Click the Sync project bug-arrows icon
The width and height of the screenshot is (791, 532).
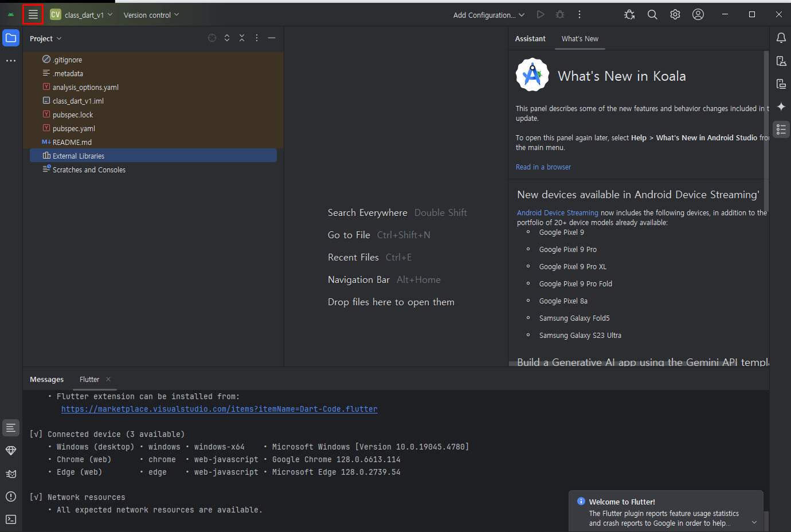coord(629,14)
